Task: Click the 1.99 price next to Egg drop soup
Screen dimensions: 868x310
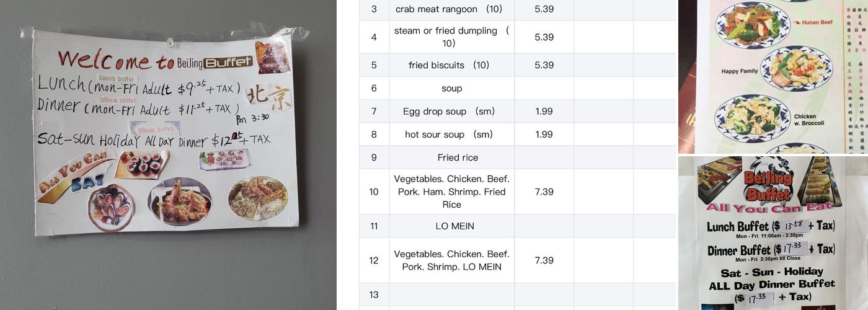Action: coord(544,112)
